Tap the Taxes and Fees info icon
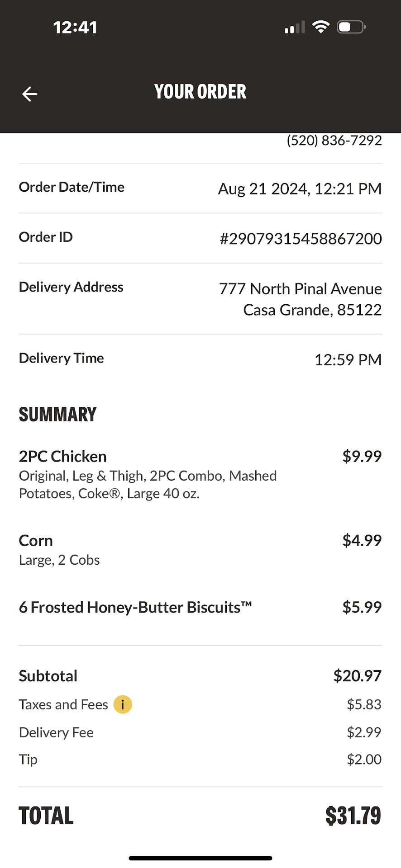Viewport: 401px width, 868px height. (122, 704)
